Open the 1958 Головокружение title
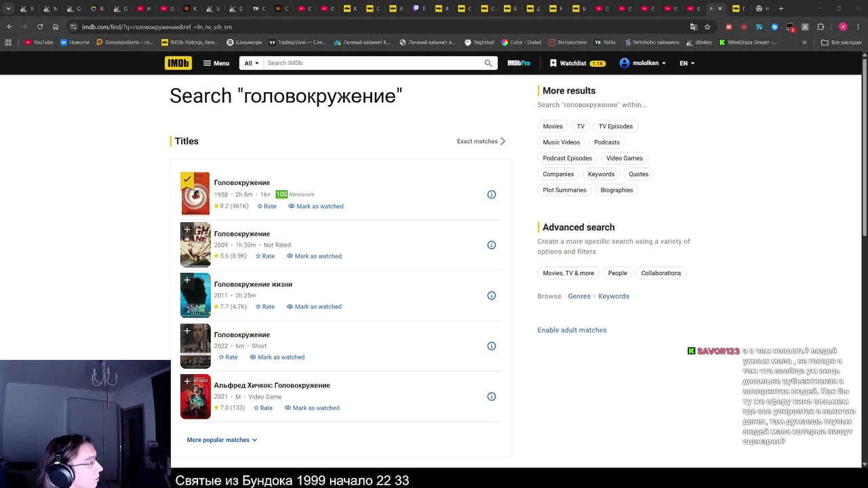Viewport: 868px width, 488px height. (242, 182)
